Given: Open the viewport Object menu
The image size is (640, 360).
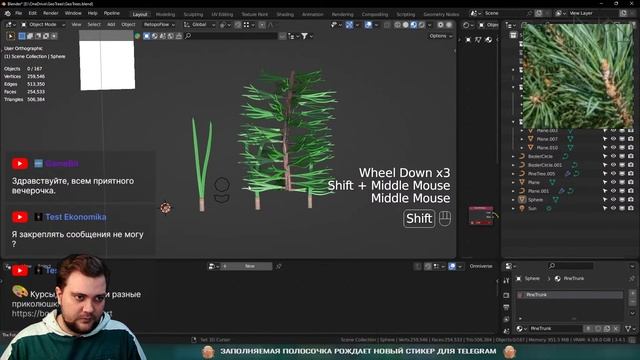Looking at the screenshot, I should coord(128,25).
